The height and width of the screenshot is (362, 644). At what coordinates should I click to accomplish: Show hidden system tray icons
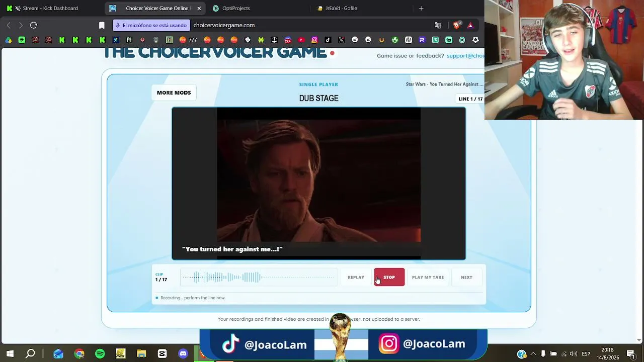click(x=533, y=354)
